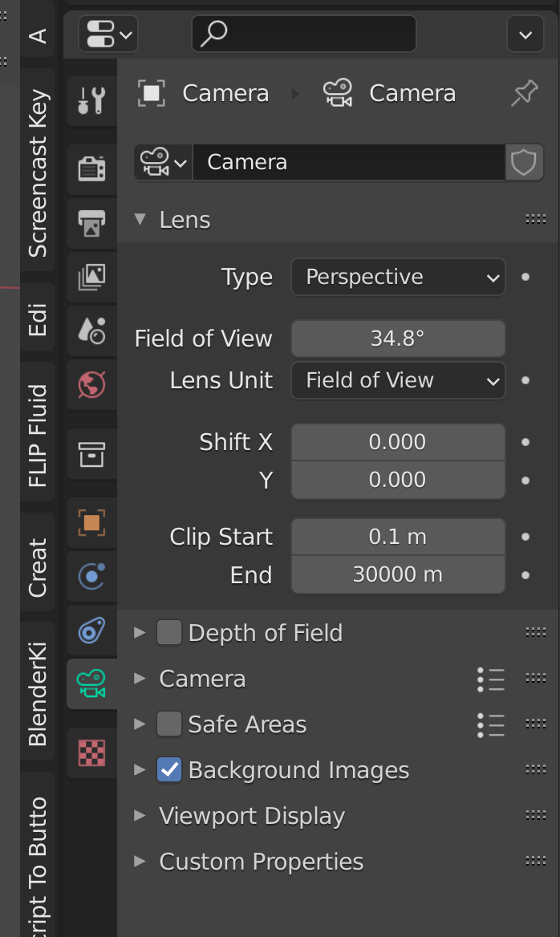Open the Physics properties tab
Screen dimensions: 560x937
tap(91, 577)
